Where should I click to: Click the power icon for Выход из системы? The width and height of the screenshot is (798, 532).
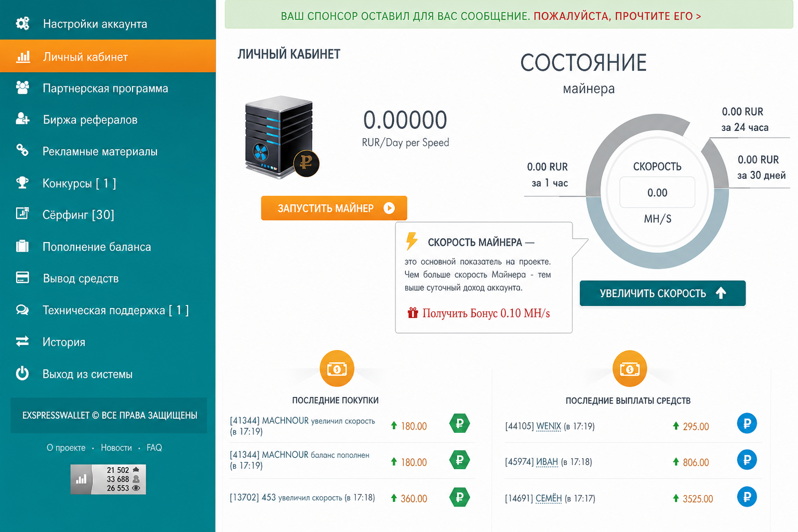pyautogui.click(x=22, y=374)
